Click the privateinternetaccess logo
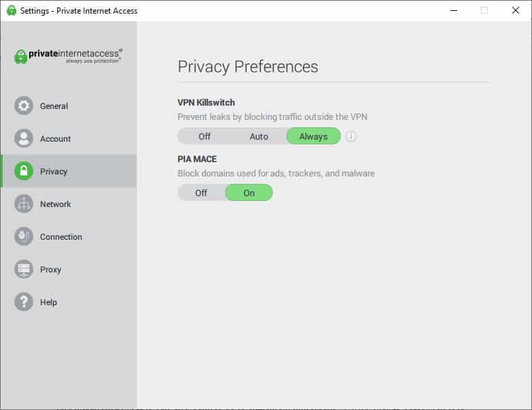This screenshot has width=532, height=410. coord(68,56)
